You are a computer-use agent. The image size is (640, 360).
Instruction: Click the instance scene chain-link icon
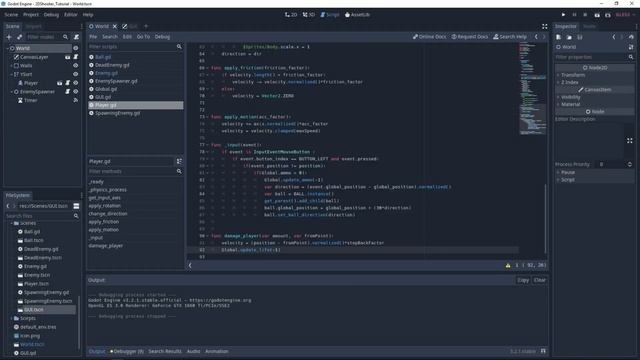click(x=19, y=37)
